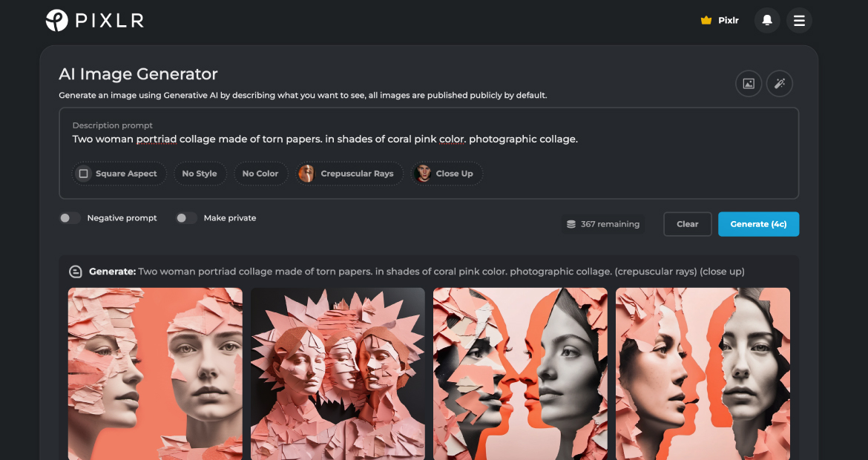Click the Pixlr logo
The width and height of the screenshot is (868, 460).
(x=95, y=20)
